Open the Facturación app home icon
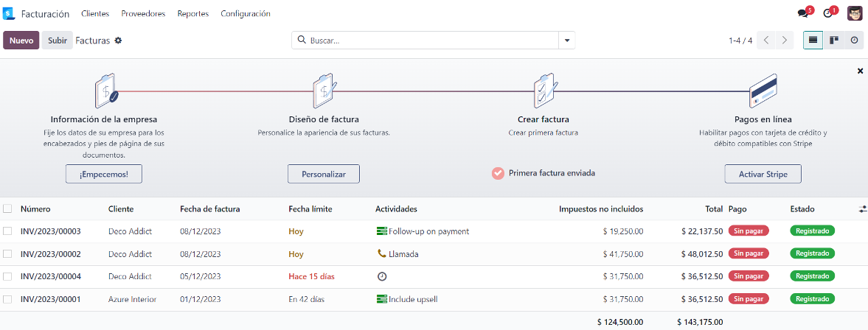The image size is (868, 330). (x=8, y=14)
